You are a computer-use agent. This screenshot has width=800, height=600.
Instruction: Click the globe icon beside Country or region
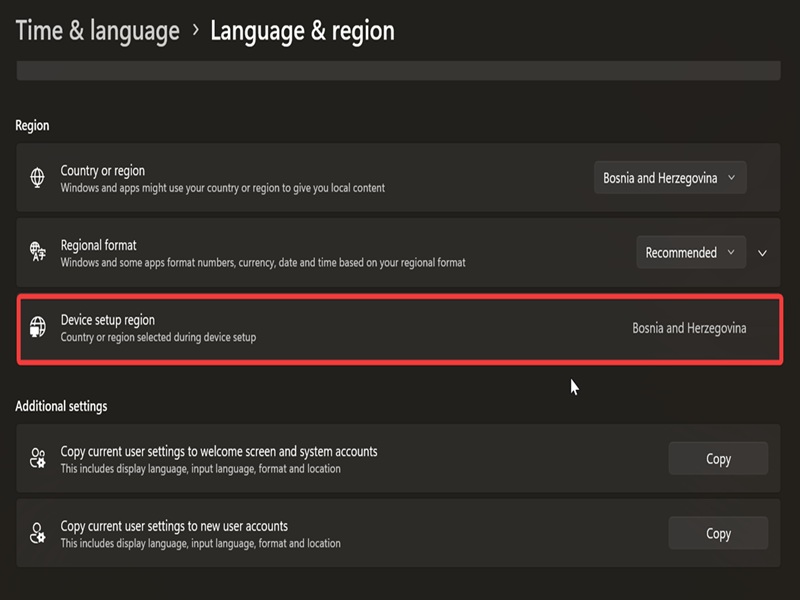point(37,178)
